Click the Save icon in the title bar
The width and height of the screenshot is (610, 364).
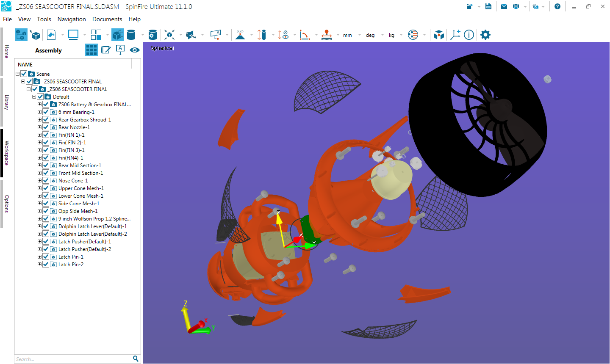pos(488,6)
